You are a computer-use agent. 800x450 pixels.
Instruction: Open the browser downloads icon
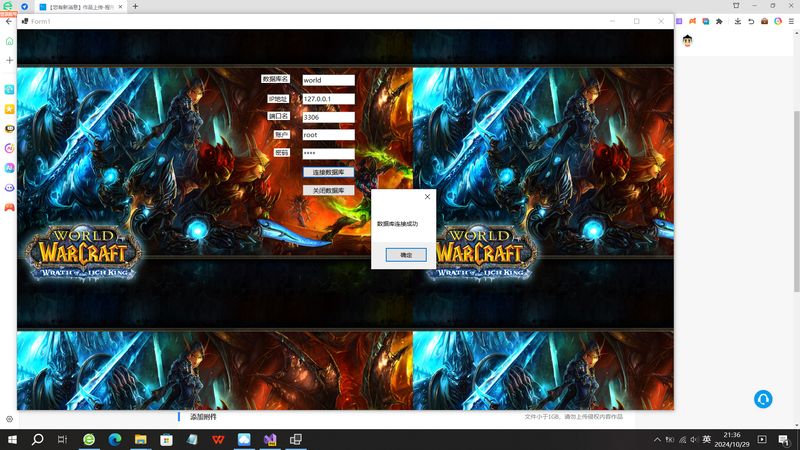click(738, 21)
